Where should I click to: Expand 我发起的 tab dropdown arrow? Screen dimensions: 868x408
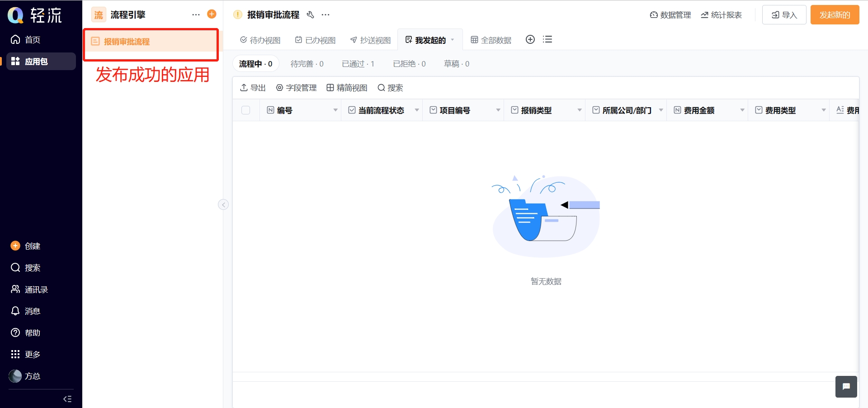(x=453, y=40)
